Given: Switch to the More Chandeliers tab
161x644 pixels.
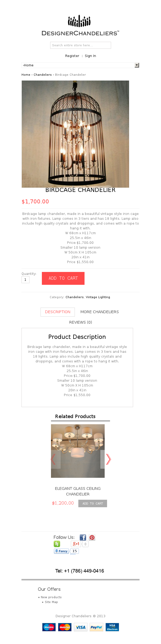Looking at the screenshot, I should (100, 312).
